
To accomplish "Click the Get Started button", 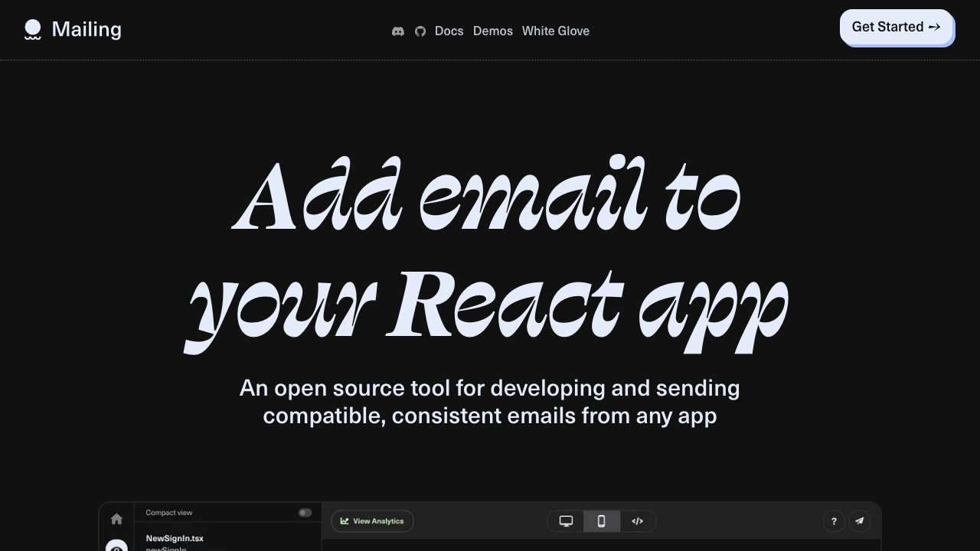I will coord(897,27).
